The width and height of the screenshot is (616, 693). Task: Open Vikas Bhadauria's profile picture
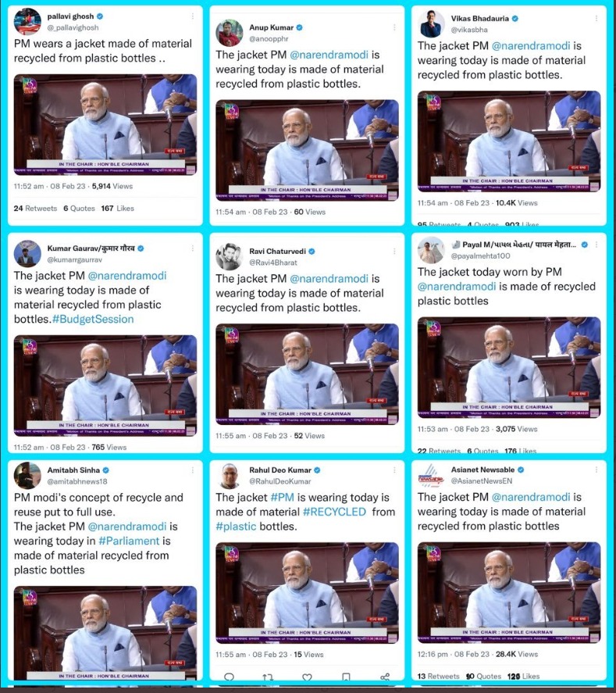(431, 24)
